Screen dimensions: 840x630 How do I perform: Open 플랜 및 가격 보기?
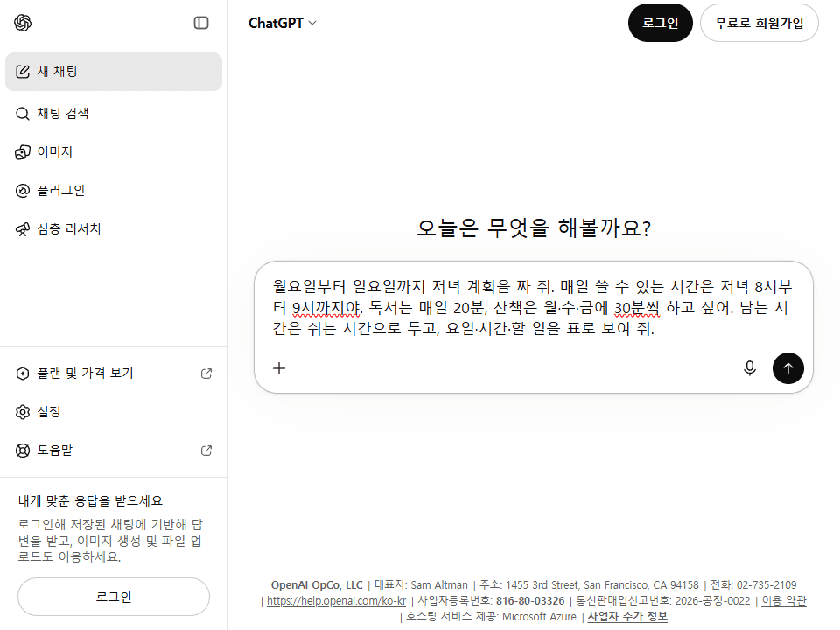coord(114,374)
